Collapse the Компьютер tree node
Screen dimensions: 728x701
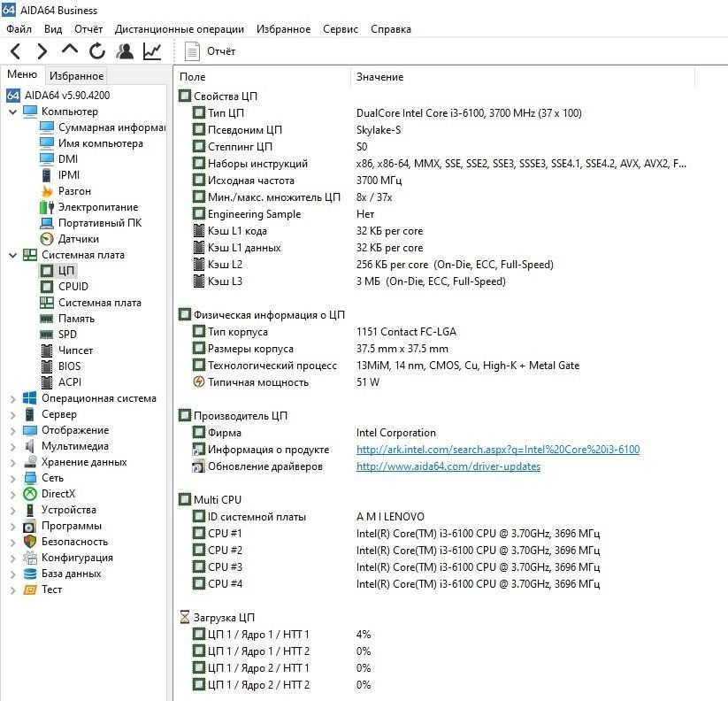pyautogui.click(x=13, y=112)
